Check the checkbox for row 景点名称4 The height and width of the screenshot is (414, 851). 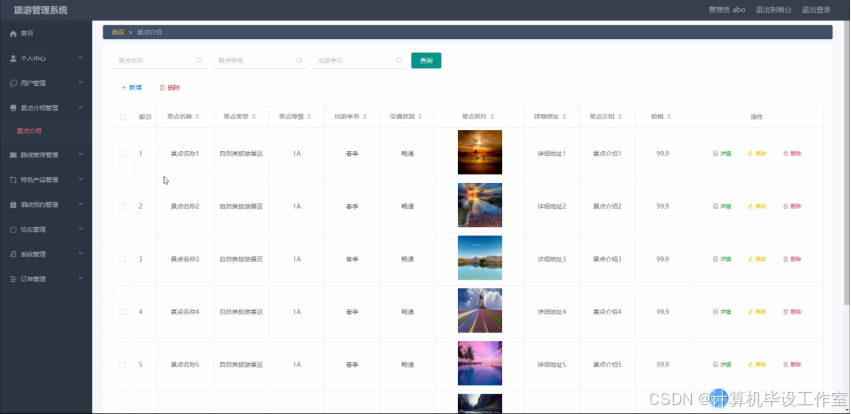point(123,311)
